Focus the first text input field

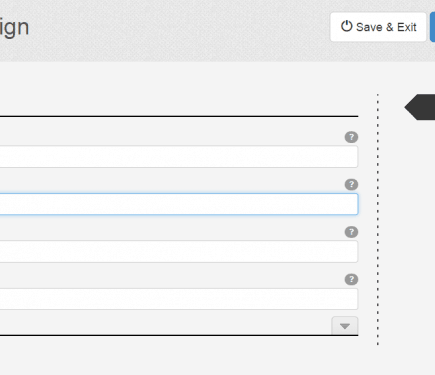(179, 156)
